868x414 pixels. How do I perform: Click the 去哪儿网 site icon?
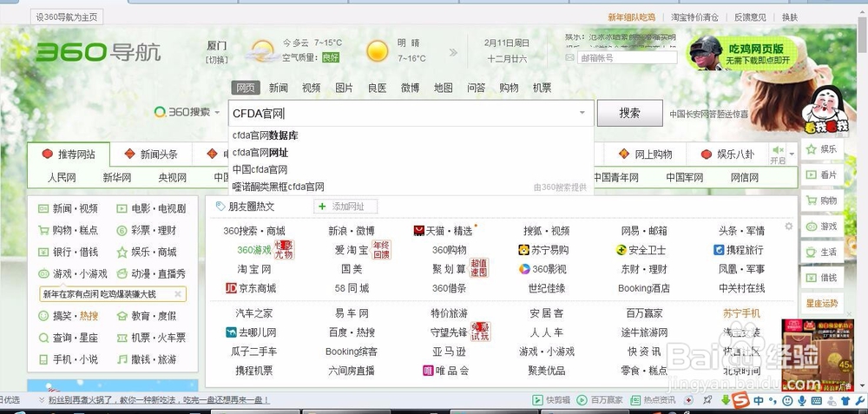pyautogui.click(x=232, y=332)
